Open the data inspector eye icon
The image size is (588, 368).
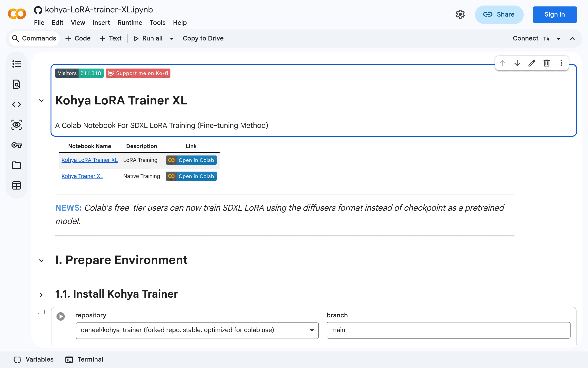[x=17, y=125]
